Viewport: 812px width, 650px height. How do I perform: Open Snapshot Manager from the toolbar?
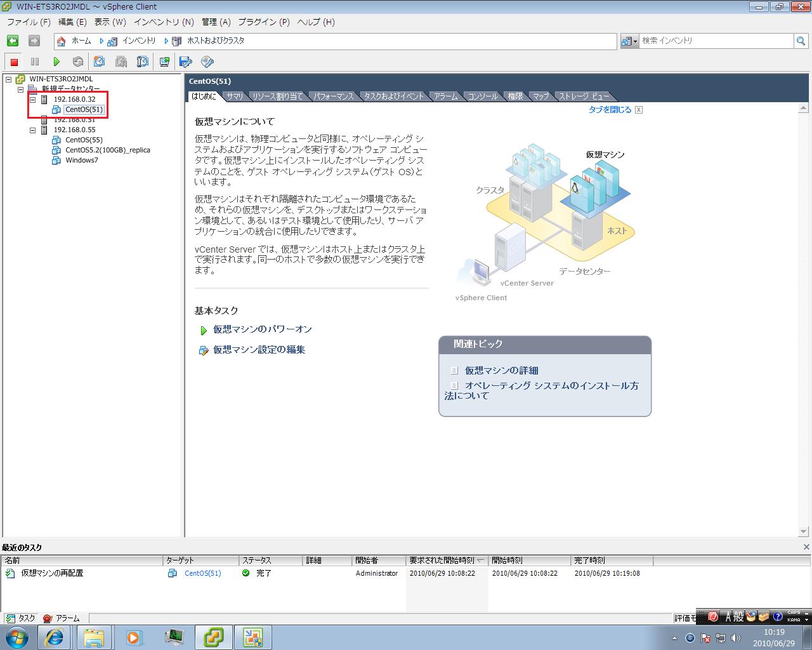tap(143, 62)
